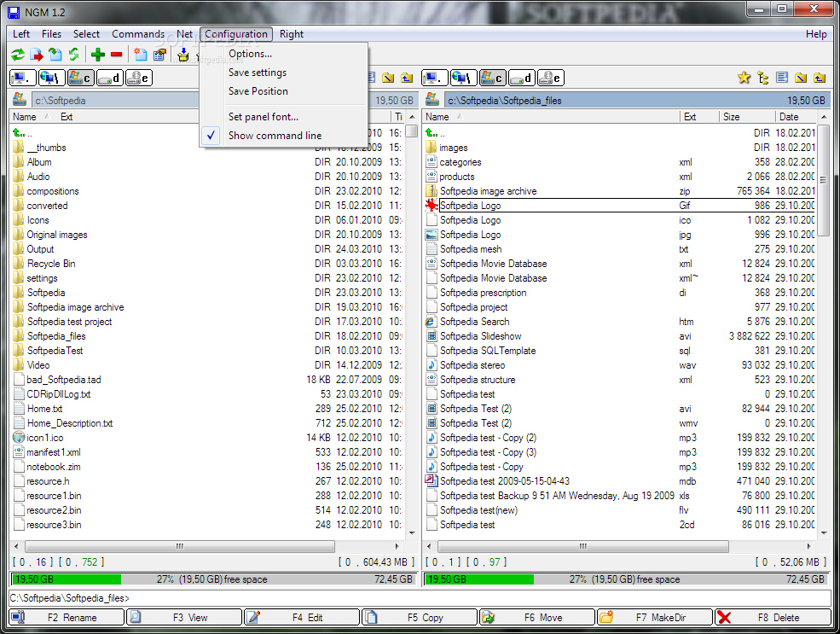
Task: Switch left panel to drive e
Action: (x=139, y=79)
